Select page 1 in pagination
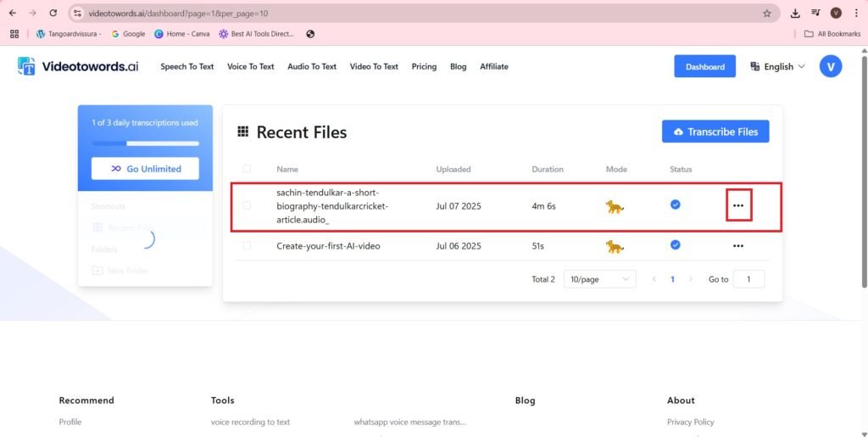Image resolution: width=868 pixels, height=437 pixels. click(672, 279)
